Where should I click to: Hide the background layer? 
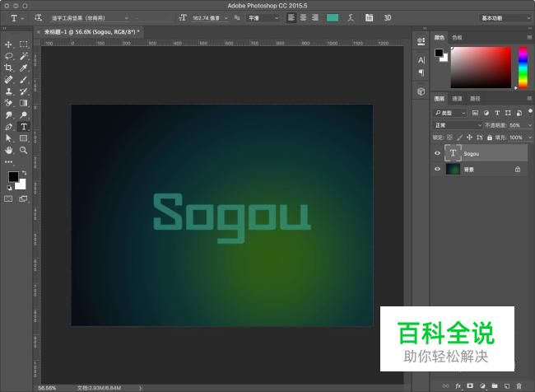tap(437, 169)
